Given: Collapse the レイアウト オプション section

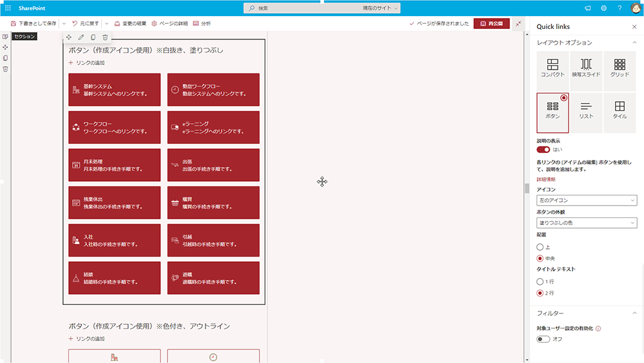Looking at the screenshot, I should tap(634, 43).
